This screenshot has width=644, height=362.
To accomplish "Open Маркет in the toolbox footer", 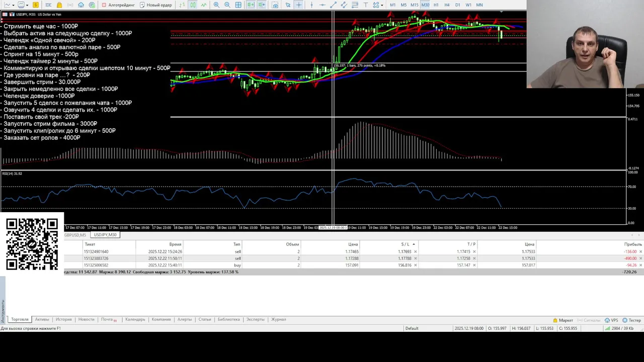I will (563, 320).
